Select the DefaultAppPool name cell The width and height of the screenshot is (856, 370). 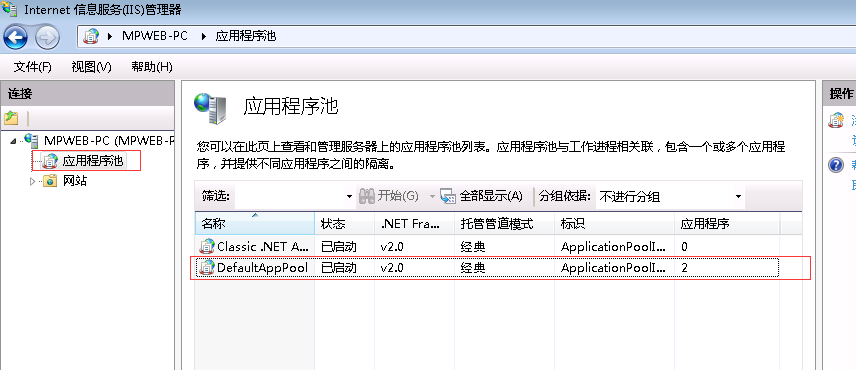pos(263,268)
